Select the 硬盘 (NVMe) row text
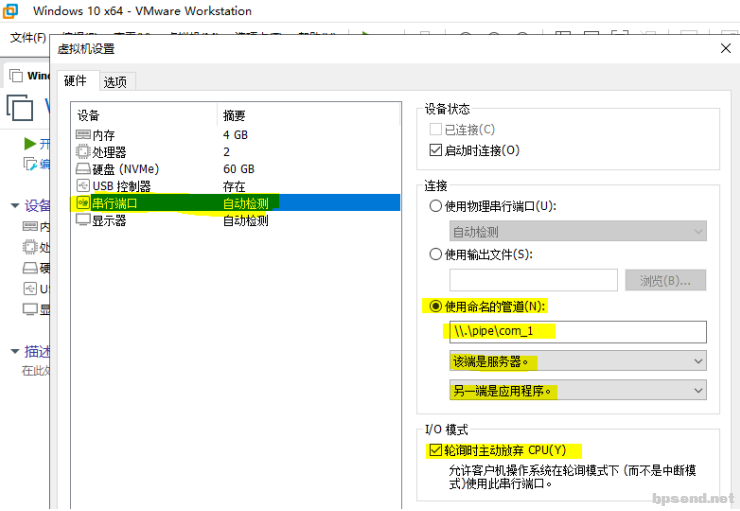 point(126,169)
